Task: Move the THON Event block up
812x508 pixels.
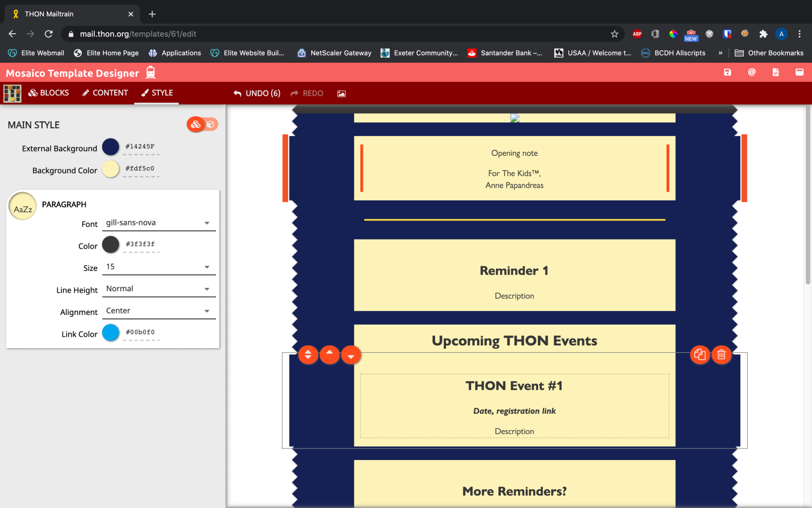Action: [x=330, y=355]
